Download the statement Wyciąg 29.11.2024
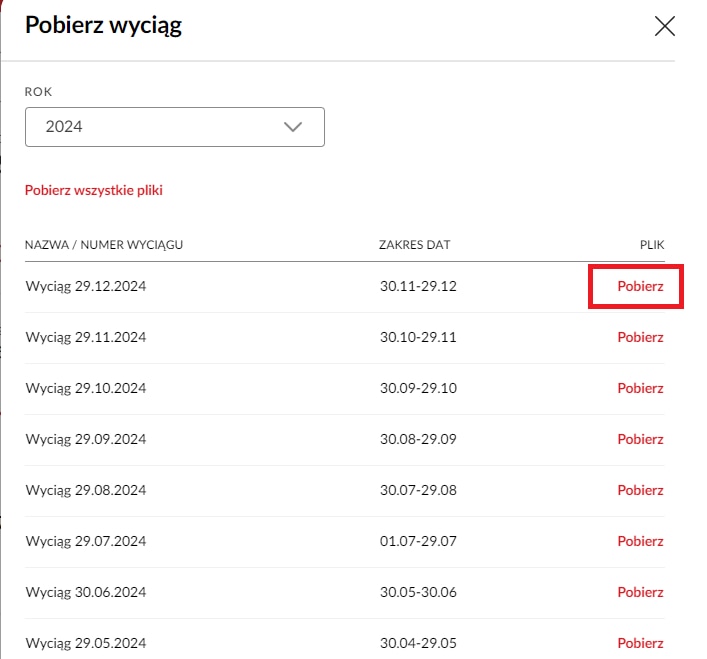 click(x=640, y=337)
